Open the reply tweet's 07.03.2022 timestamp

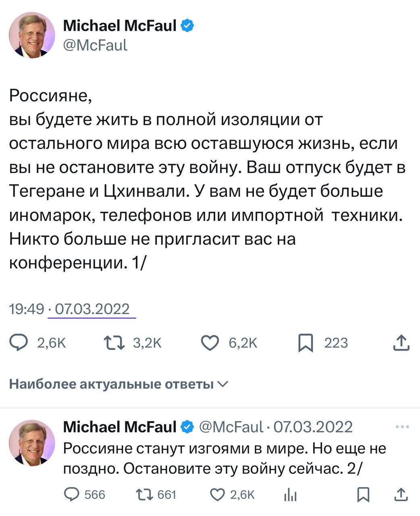tap(313, 427)
